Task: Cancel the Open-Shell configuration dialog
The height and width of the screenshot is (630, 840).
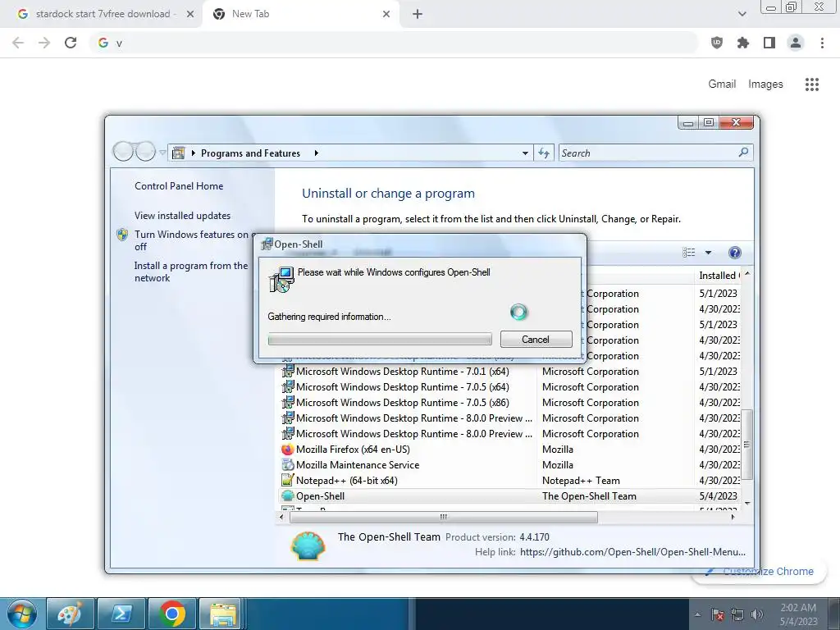Action: pyautogui.click(x=536, y=339)
